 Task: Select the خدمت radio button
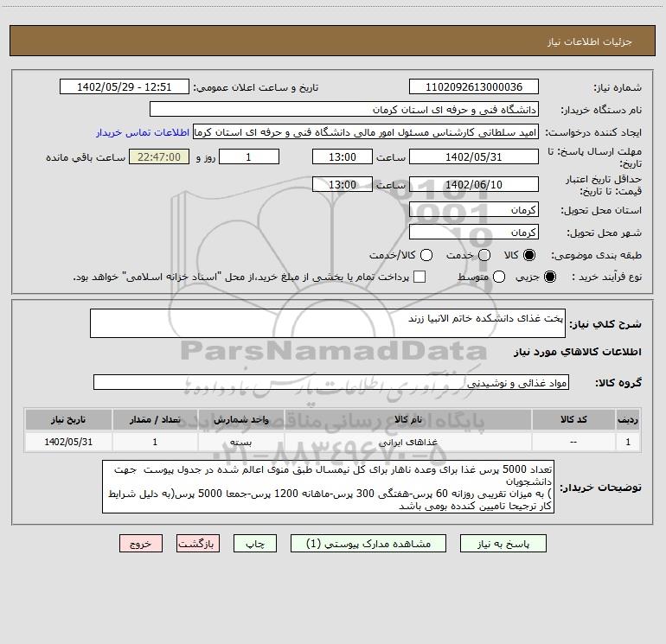click(x=484, y=255)
